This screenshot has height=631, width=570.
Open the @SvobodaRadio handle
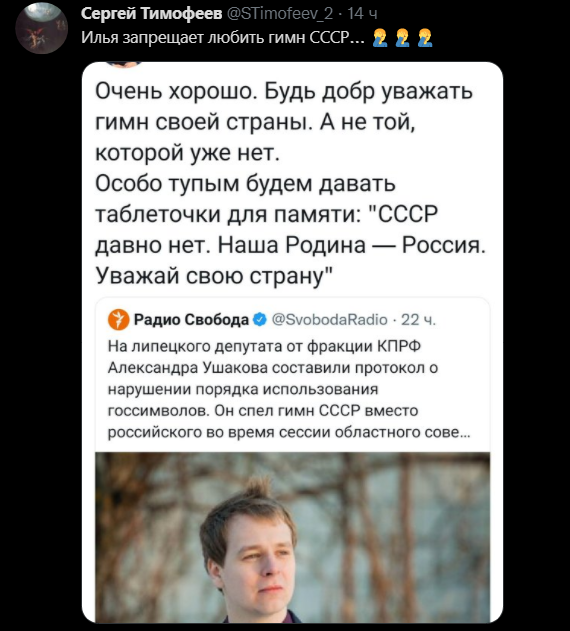[x=330, y=320]
